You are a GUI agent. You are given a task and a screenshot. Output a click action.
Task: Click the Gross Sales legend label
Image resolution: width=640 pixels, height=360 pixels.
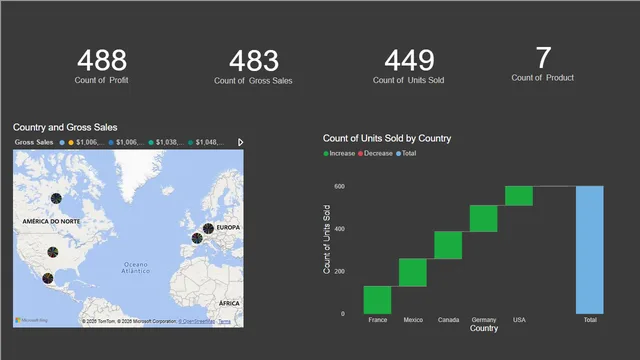click(x=34, y=142)
